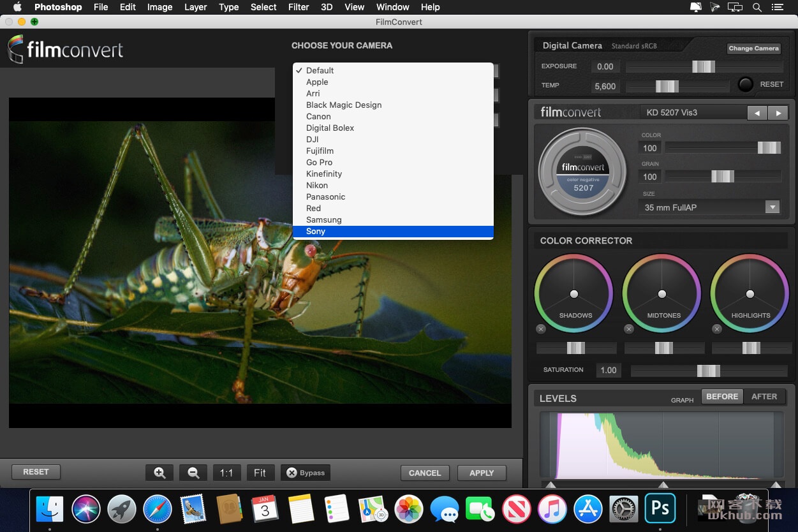
Task: Click the EXPOSURE slider handle
Action: pyautogui.click(x=704, y=66)
